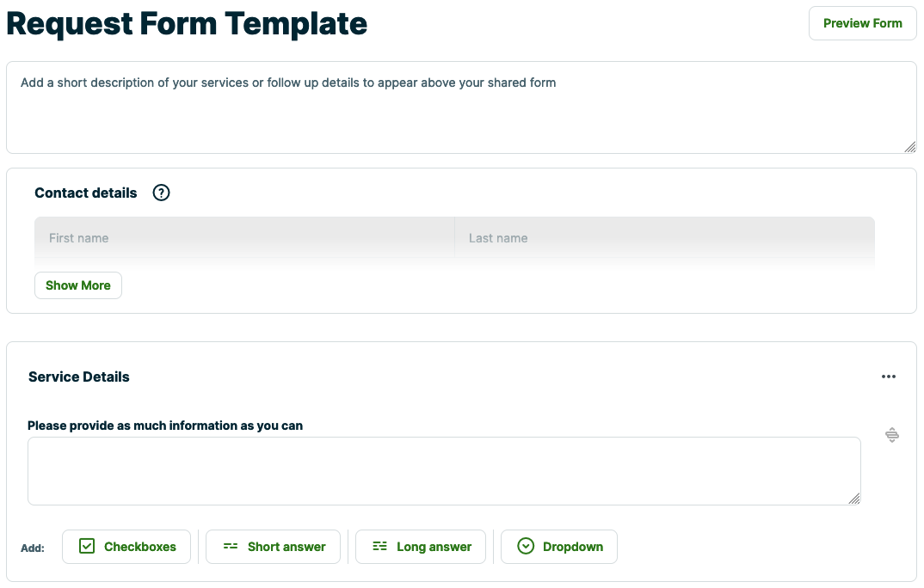Expand contact fields with Show More
The width and height of the screenshot is (924, 588).
[77, 285]
